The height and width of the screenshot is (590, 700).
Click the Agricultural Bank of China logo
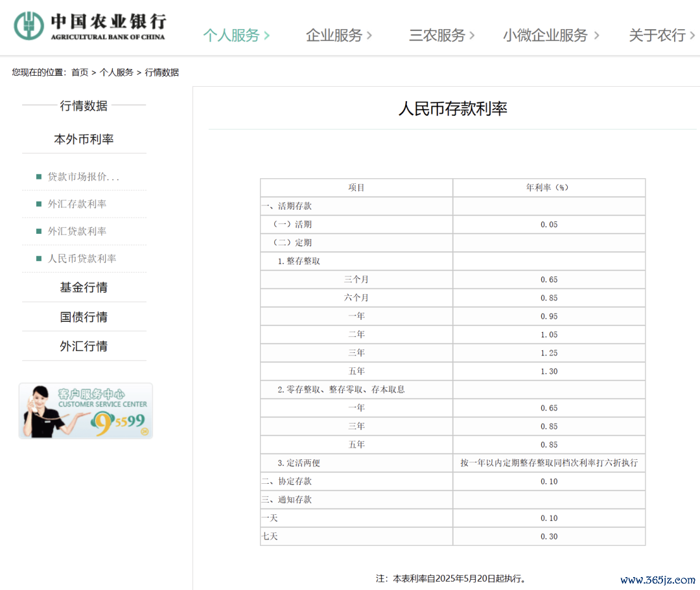(89, 26)
